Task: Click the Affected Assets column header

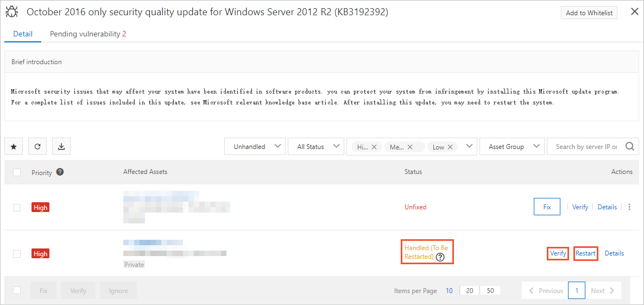Action: coord(145,172)
